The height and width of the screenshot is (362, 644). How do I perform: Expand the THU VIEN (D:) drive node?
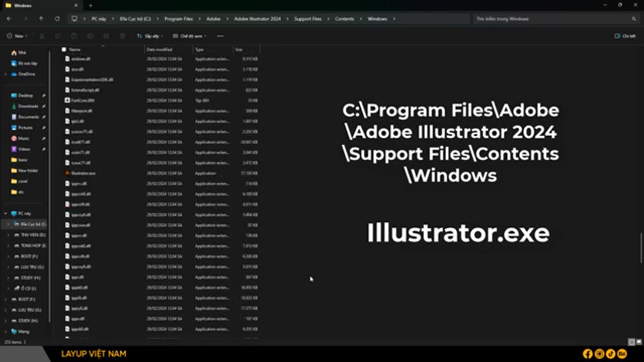pyautogui.click(x=9, y=235)
